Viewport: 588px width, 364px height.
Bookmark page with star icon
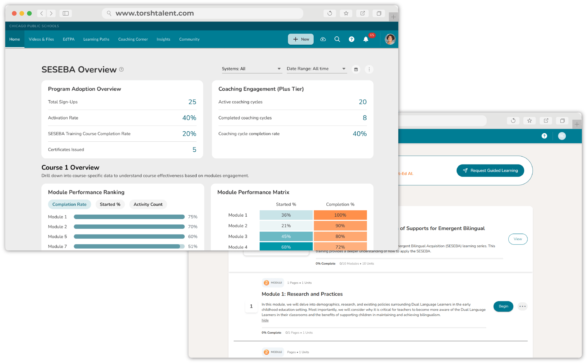(346, 13)
